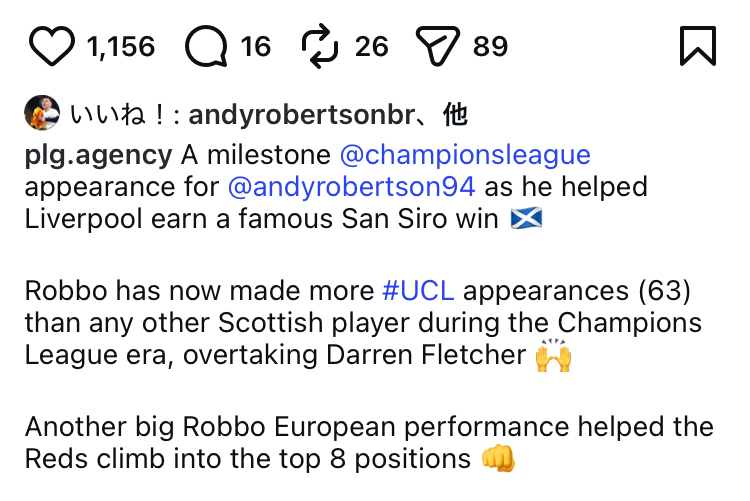This screenshot has width=750, height=501.
Task: Click the fist bump emoji
Action: tap(497, 459)
